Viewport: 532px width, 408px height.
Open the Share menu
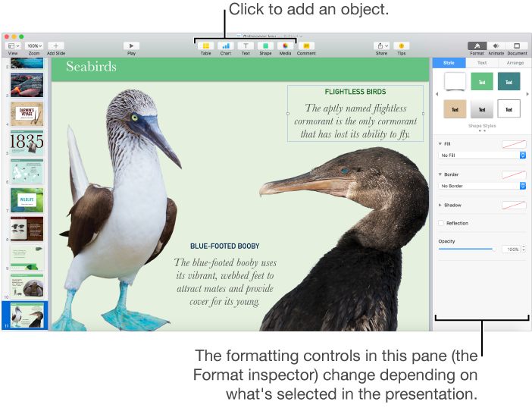coord(382,46)
